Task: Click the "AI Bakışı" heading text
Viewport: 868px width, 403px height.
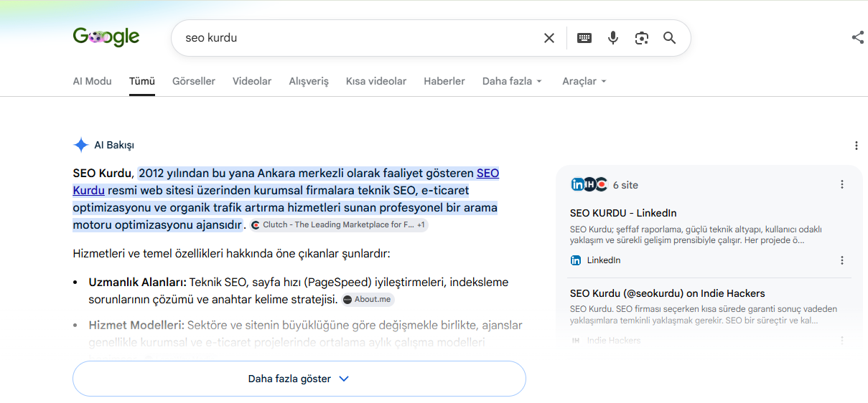Action: click(114, 146)
